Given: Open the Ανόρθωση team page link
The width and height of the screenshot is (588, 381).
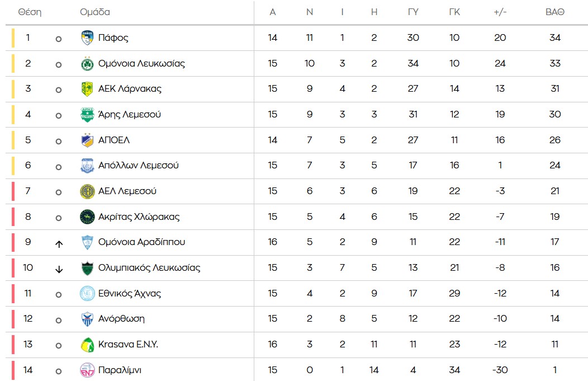Looking at the screenshot, I should [x=121, y=319].
